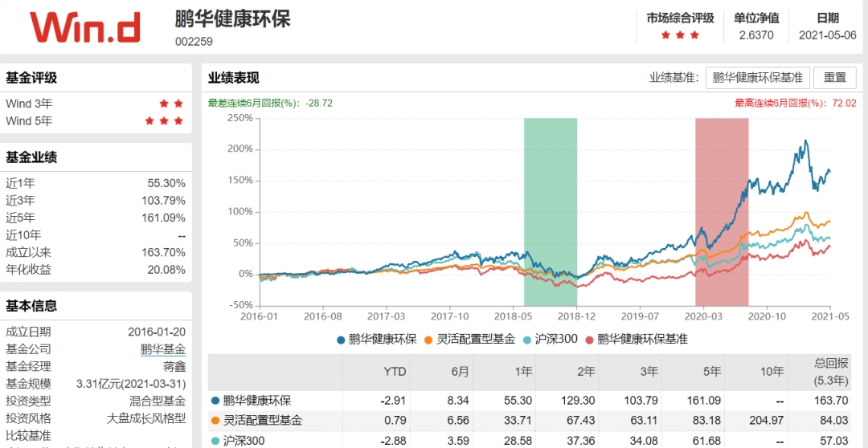Click the 6月 column header
This screenshot has height=448, width=868.
(461, 372)
